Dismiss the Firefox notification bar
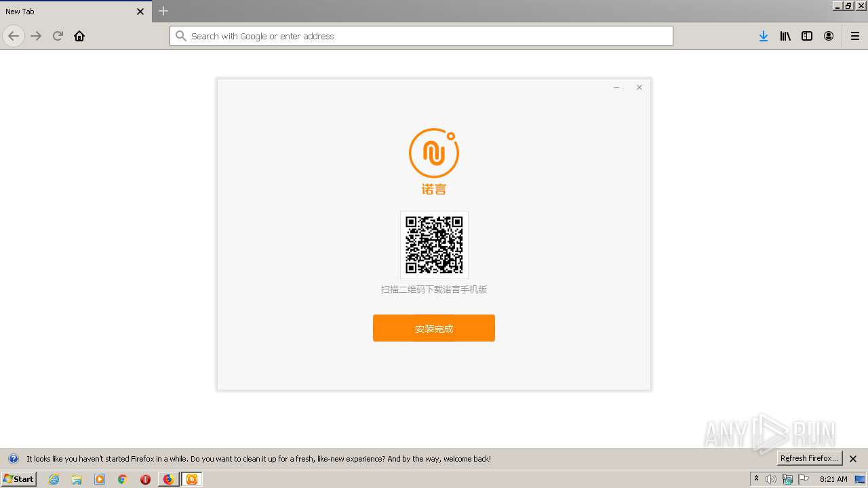 (x=853, y=459)
